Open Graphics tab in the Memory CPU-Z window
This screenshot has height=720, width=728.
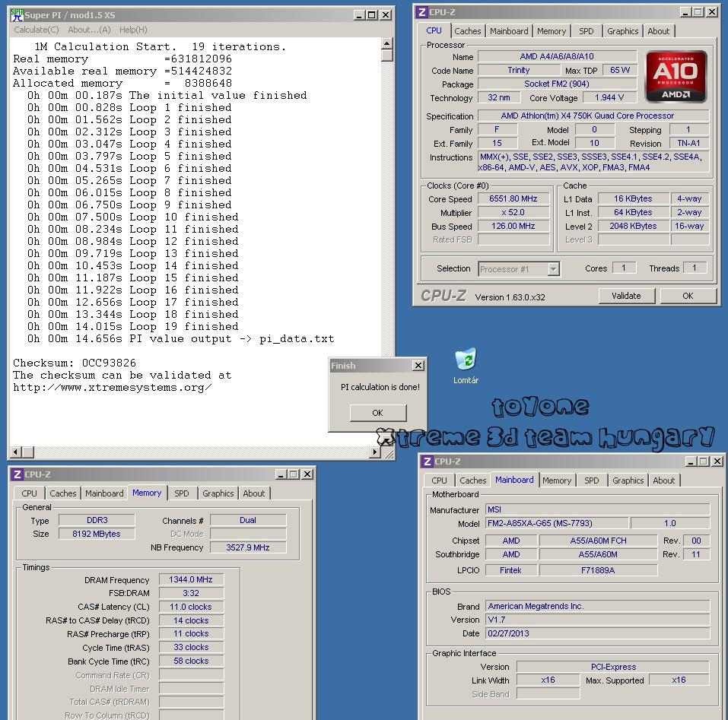(218, 493)
